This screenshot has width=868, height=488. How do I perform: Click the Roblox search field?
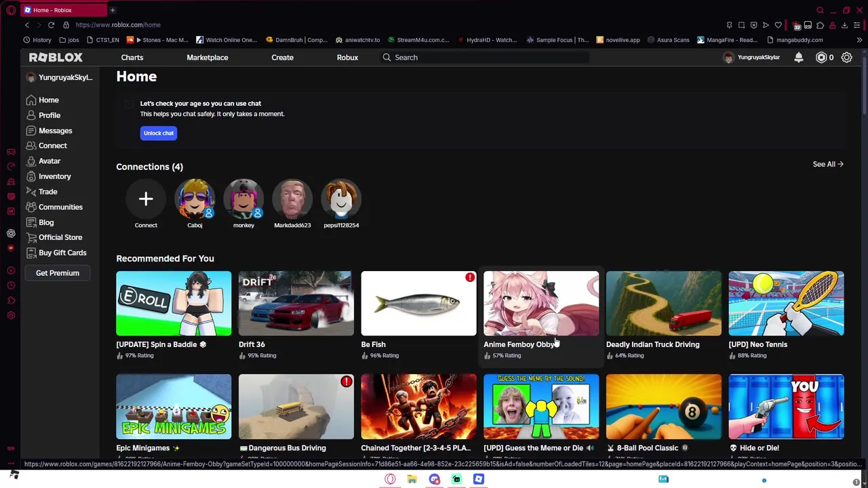tap(484, 58)
